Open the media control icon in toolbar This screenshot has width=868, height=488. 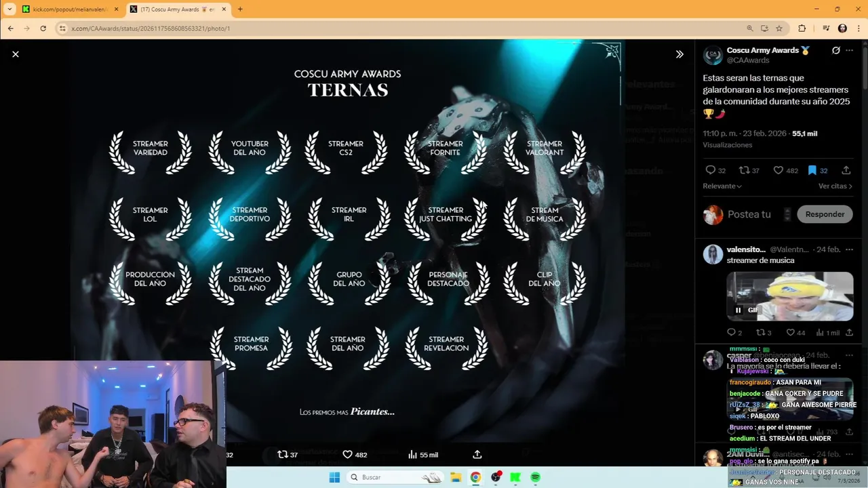point(826,28)
